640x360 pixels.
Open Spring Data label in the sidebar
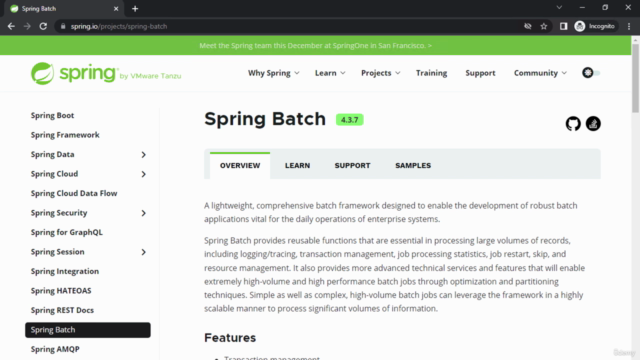point(52,155)
